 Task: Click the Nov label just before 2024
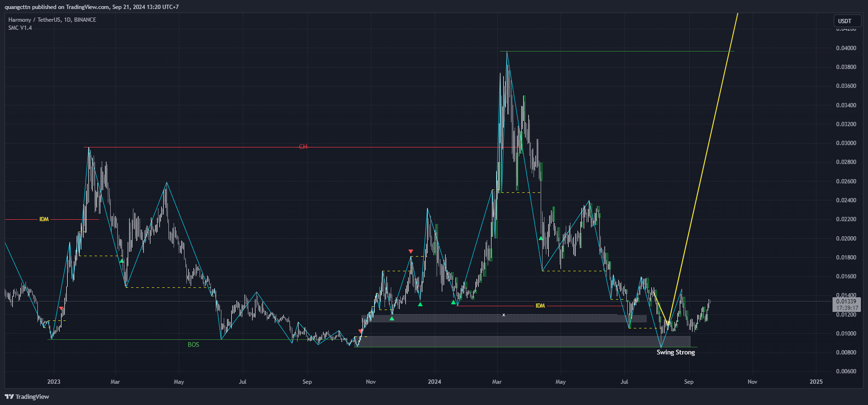pyautogui.click(x=371, y=382)
